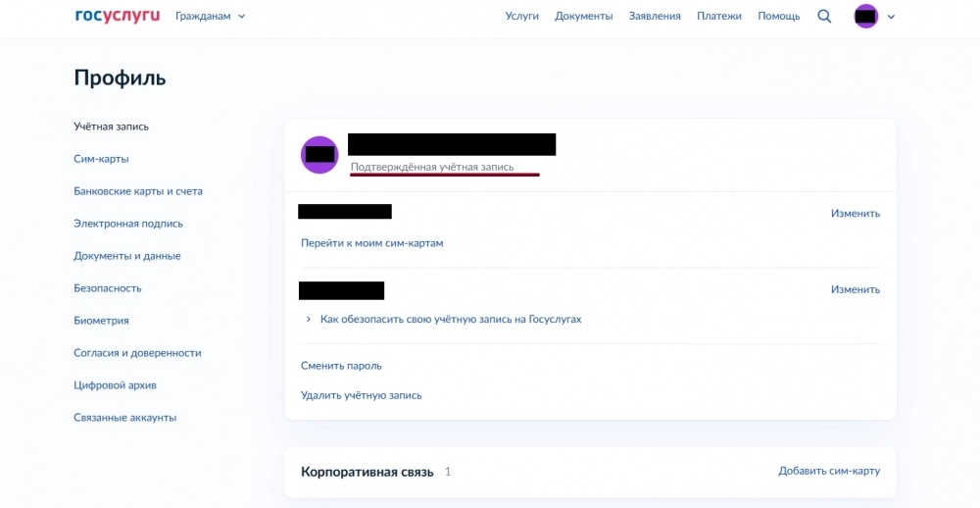980x508 pixels.
Task: Click Изменить next to first contact field
Action: (855, 214)
